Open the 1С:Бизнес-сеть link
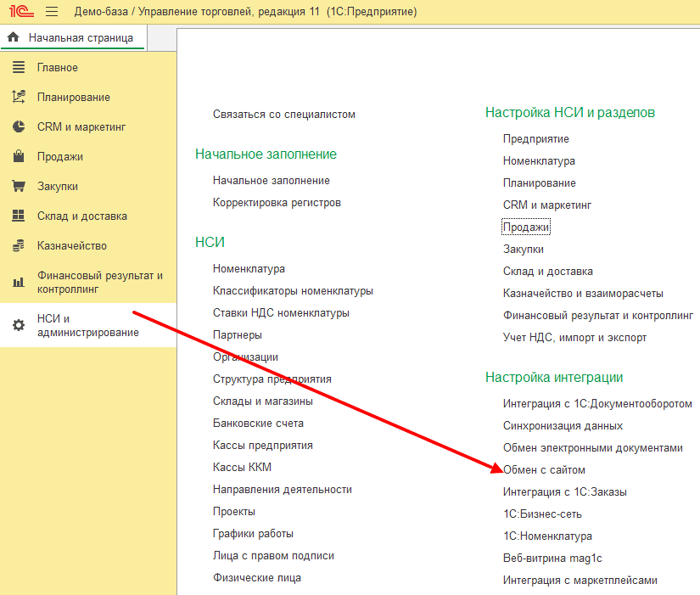 click(x=542, y=514)
